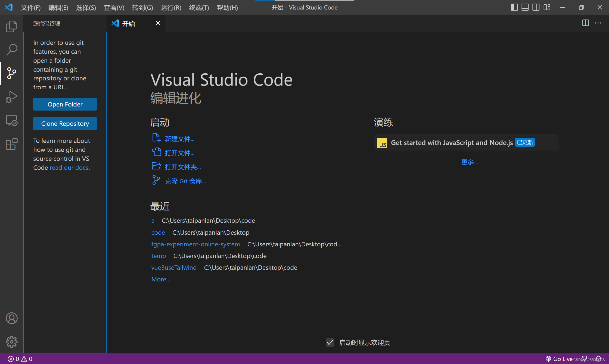Toggle Secondary Side Bar visibility

click(536, 7)
